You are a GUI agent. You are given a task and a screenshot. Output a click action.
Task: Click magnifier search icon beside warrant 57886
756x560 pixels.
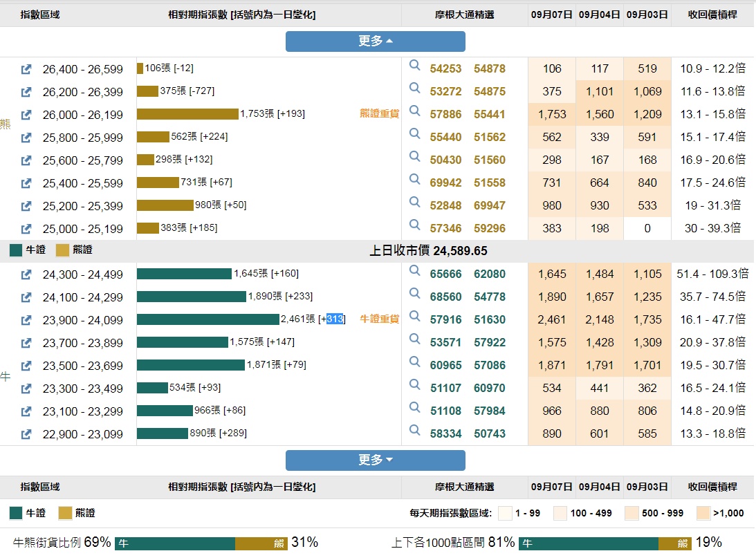click(x=415, y=111)
